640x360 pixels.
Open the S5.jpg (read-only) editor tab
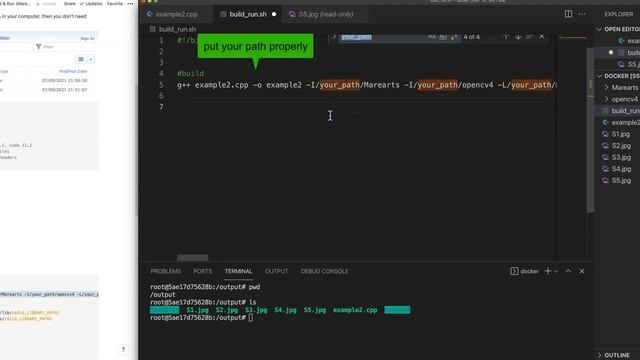click(x=325, y=14)
